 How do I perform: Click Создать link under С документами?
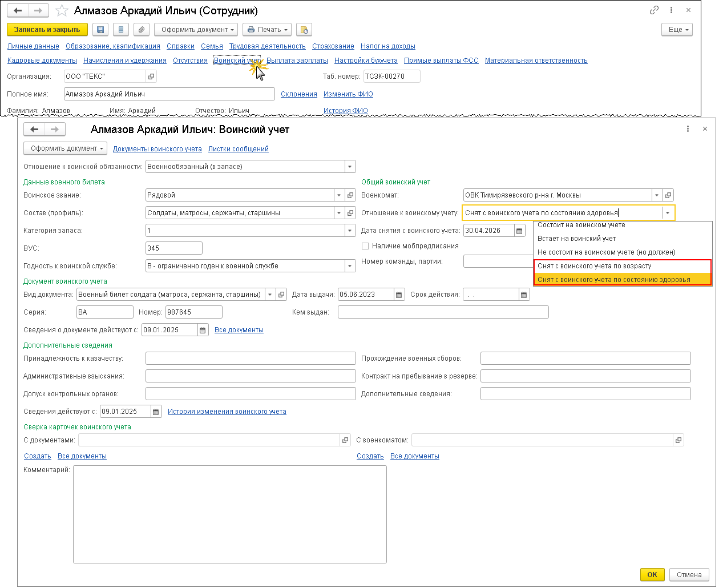coord(38,456)
